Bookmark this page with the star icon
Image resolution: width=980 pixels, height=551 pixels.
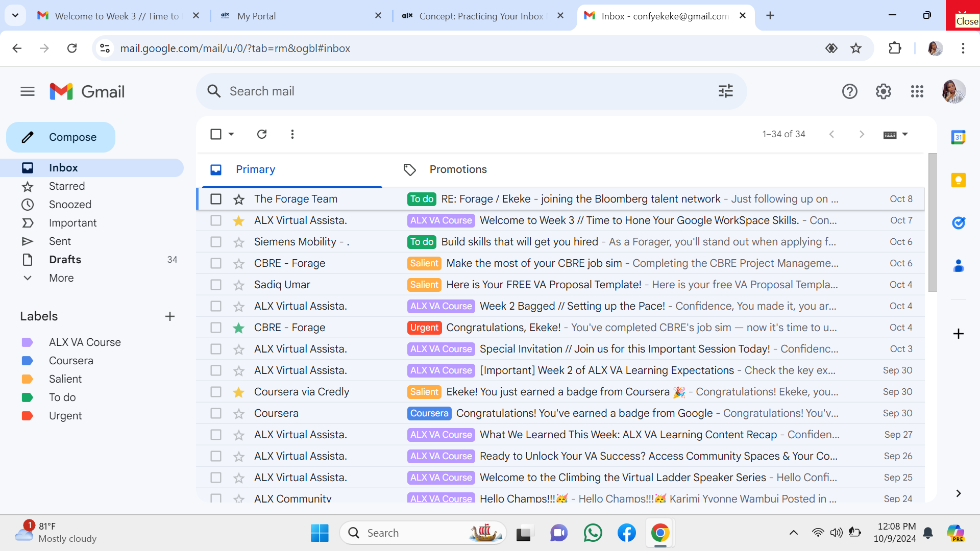pyautogui.click(x=856, y=48)
